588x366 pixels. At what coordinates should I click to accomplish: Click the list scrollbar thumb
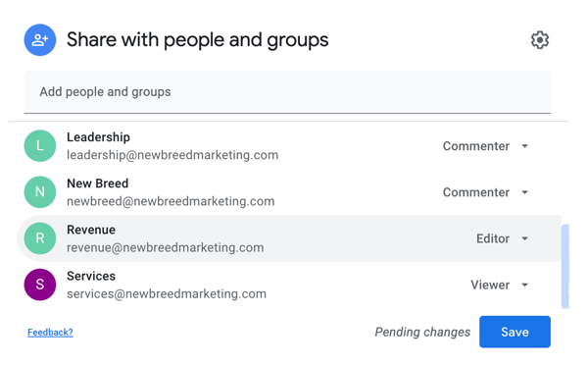[x=565, y=266]
